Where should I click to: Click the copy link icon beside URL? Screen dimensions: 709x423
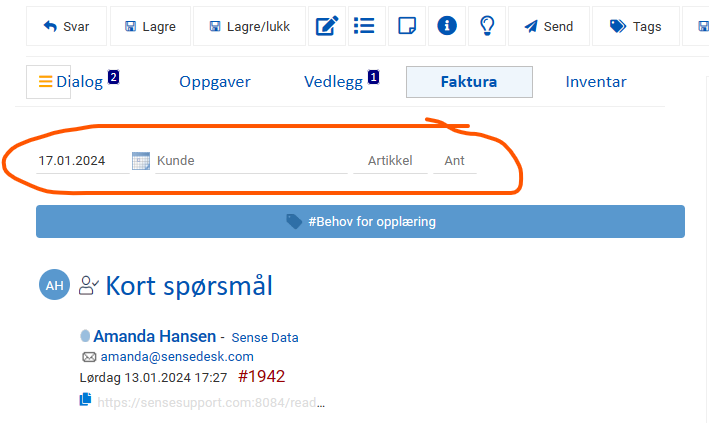85,400
